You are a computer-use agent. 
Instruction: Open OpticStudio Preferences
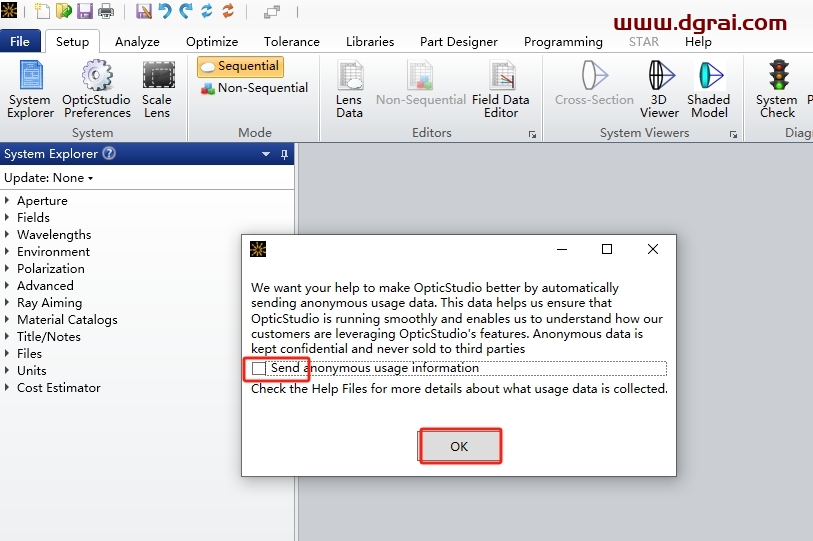pos(96,89)
